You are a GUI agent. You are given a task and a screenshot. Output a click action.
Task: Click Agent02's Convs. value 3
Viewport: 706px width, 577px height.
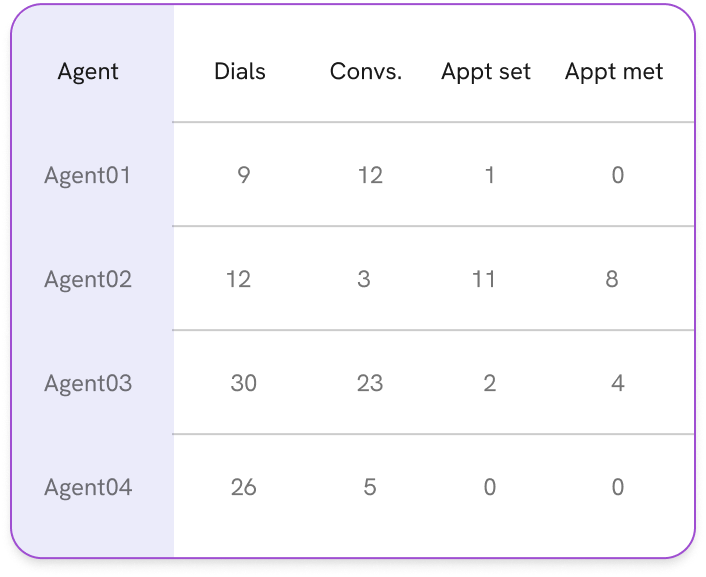364,280
